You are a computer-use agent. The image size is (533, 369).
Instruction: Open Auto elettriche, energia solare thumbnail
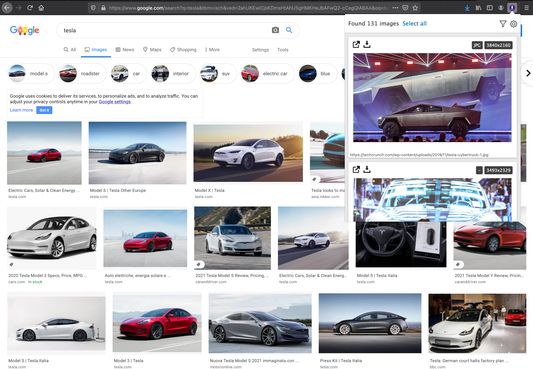pos(145,238)
